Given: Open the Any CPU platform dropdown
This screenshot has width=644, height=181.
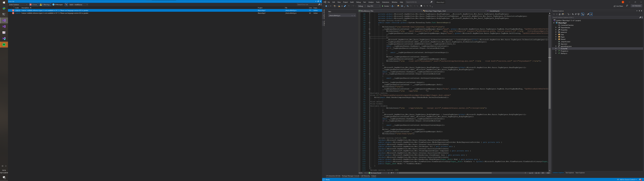Looking at the screenshot, I should pyautogui.click(x=374, y=6).
